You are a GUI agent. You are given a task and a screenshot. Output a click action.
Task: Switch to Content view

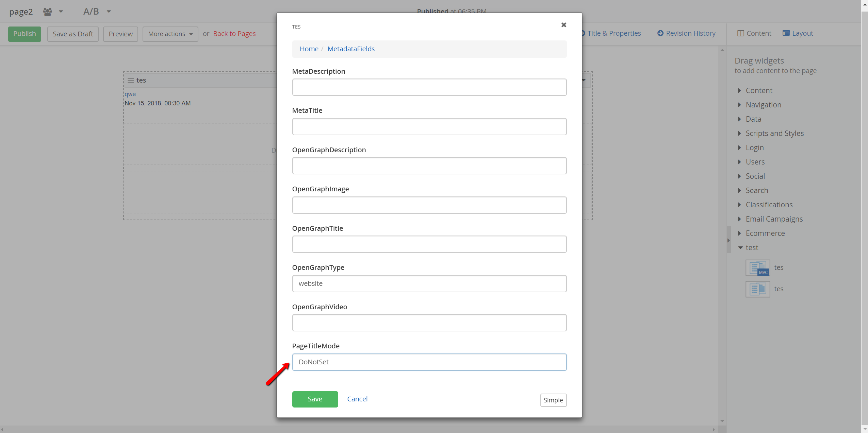(754, 33)
